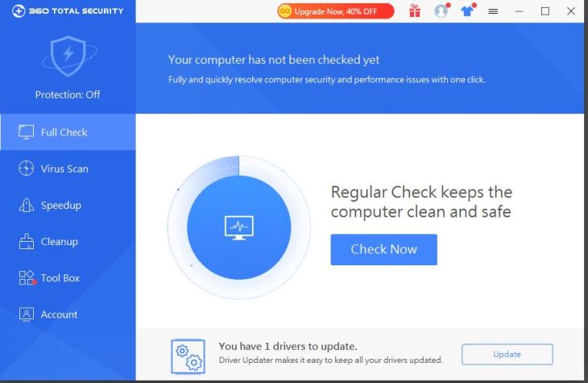588x383 pixels.
Task: Click the Full Check monitor icon
Action: (26, 132)
